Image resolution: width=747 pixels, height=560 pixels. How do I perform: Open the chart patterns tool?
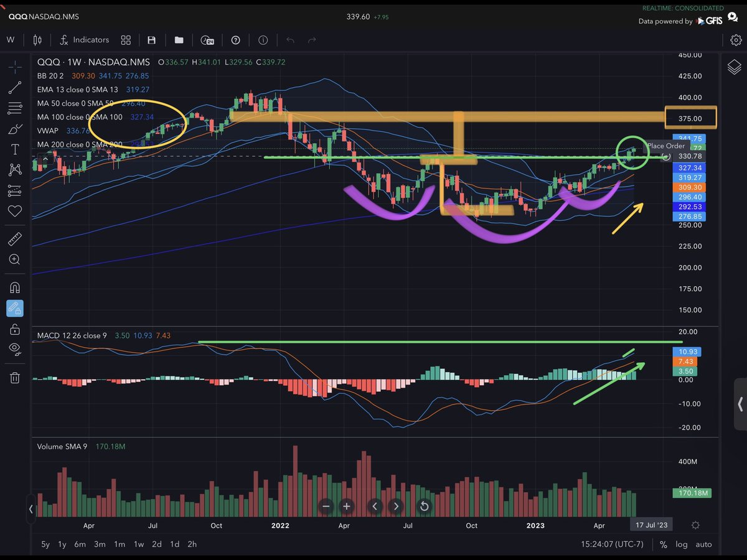pos(16,169)
